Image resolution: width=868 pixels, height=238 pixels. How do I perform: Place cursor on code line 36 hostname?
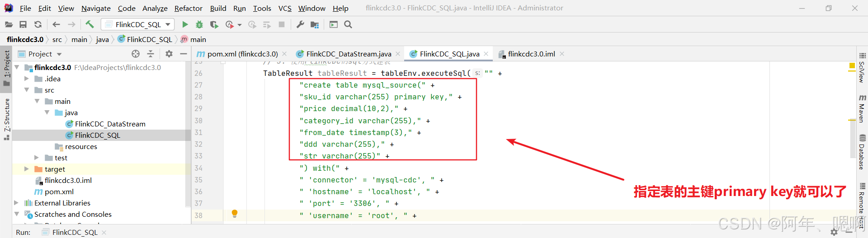pos(369,191)
